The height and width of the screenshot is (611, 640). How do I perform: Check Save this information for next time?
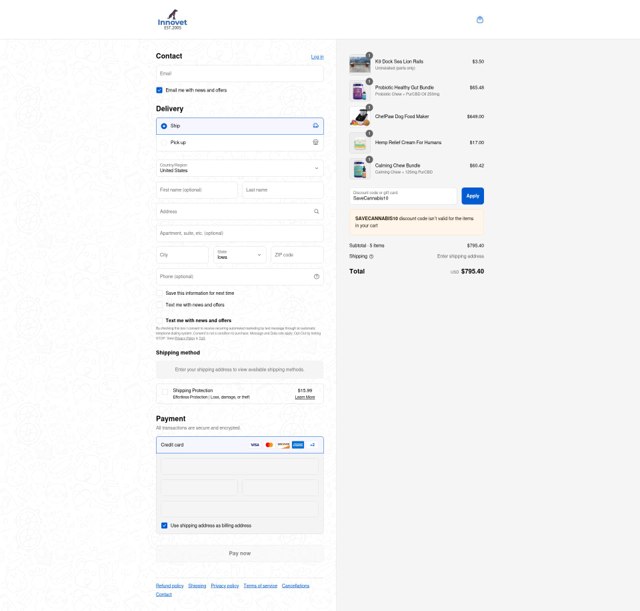[159, 293]
